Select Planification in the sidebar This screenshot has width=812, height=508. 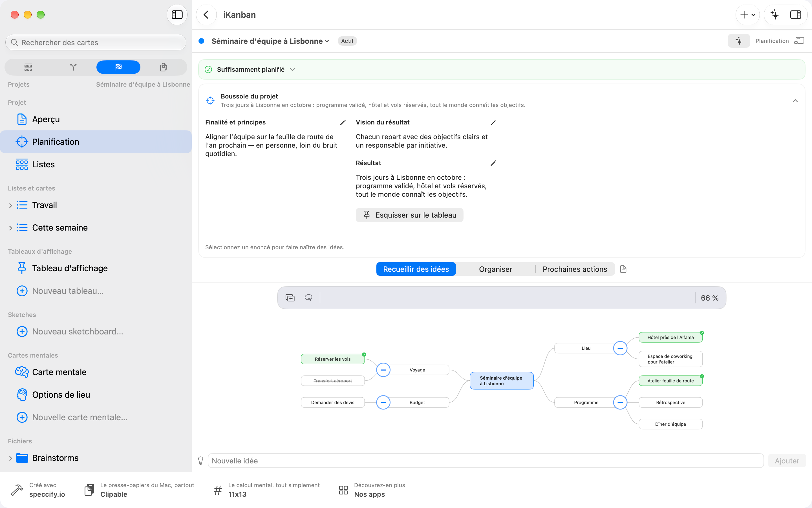point(96,142)
